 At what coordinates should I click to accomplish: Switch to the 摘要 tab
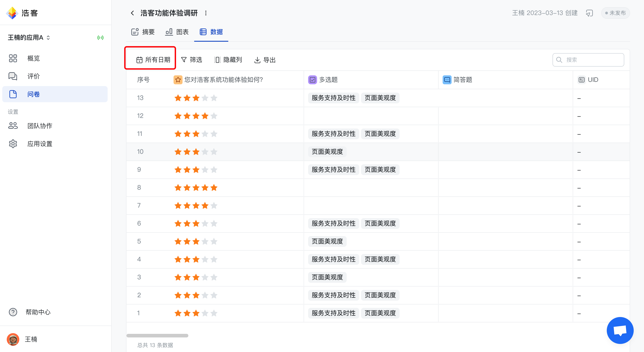(x=143, y=32)
